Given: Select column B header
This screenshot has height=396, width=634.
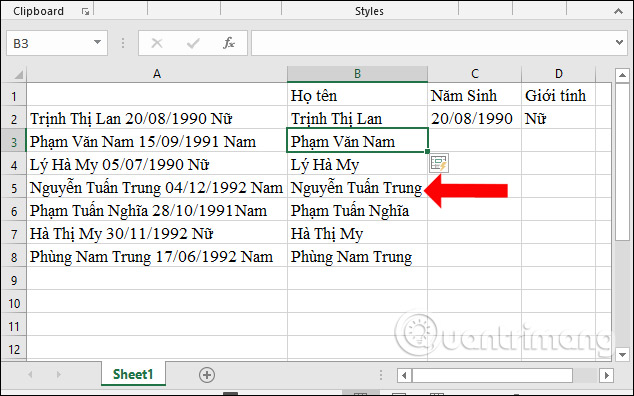Looking at the screenshot, I should click(x=357, y=74).
